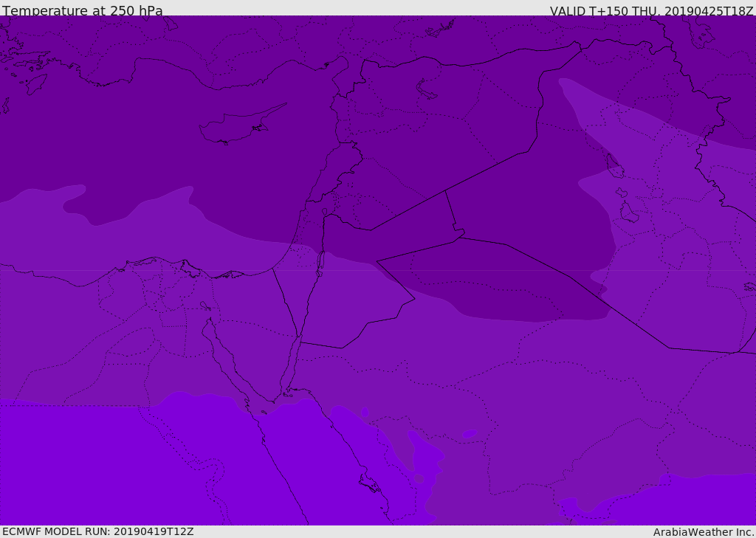Viewport: 756px width, 538px height.
Task: Click the island of Cyprus on the map
Action: point(241,125)
